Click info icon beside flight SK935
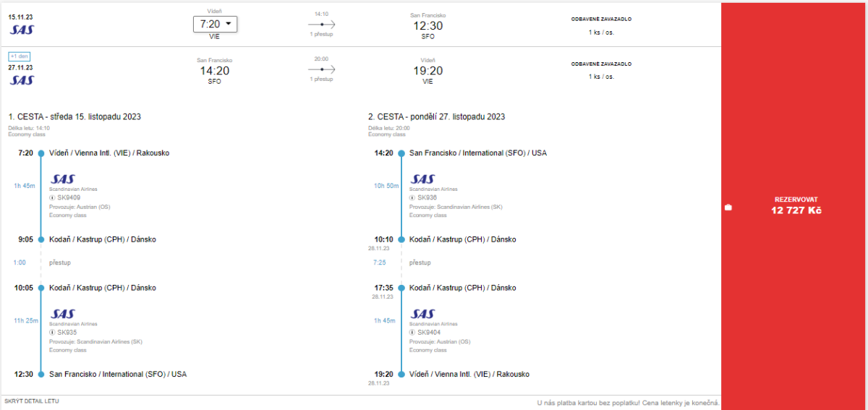 52,333
